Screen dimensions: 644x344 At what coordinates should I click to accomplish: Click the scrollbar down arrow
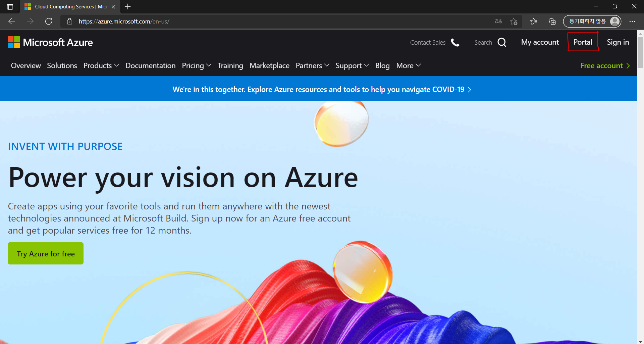641,342
